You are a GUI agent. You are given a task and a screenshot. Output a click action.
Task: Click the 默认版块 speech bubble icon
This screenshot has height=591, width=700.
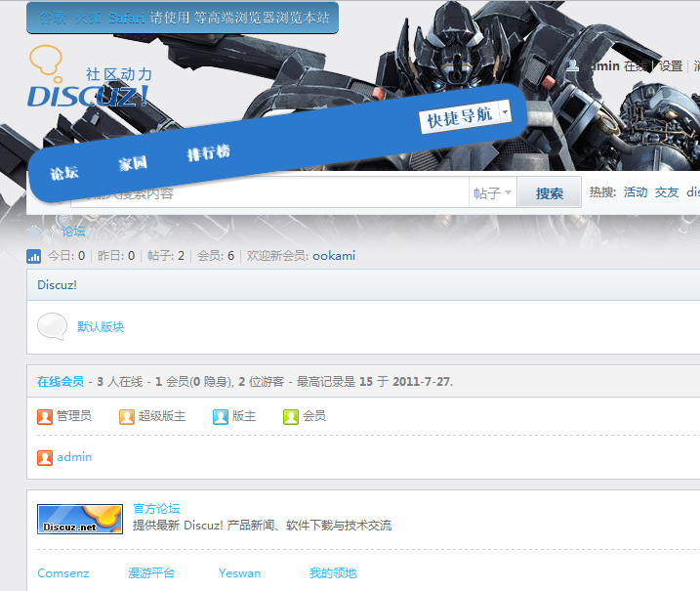pyautogui.click(x=53, y=326)
